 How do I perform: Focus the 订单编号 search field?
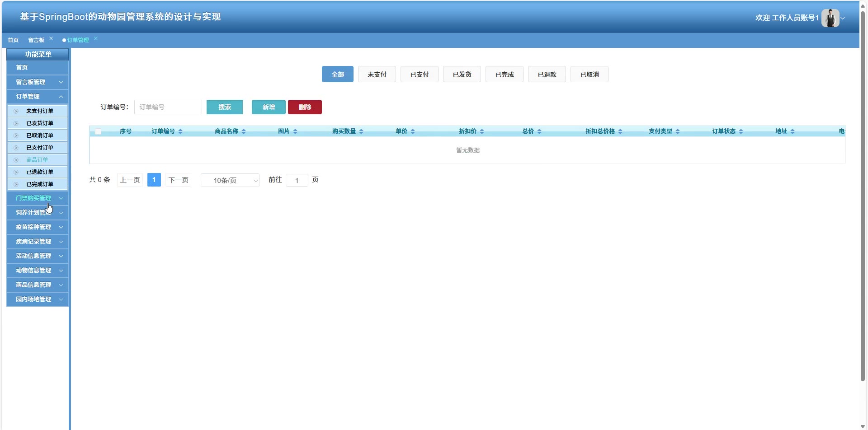(x=168, y=107)
